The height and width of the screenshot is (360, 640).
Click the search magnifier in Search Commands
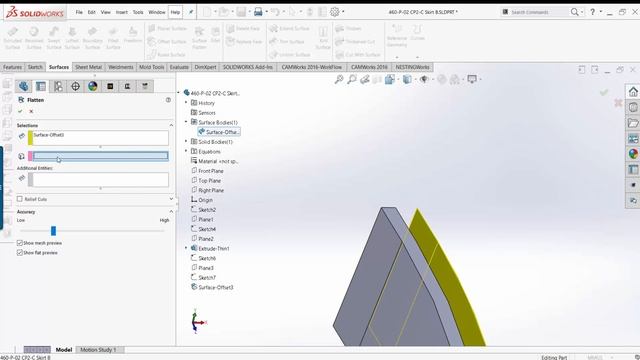574,12
